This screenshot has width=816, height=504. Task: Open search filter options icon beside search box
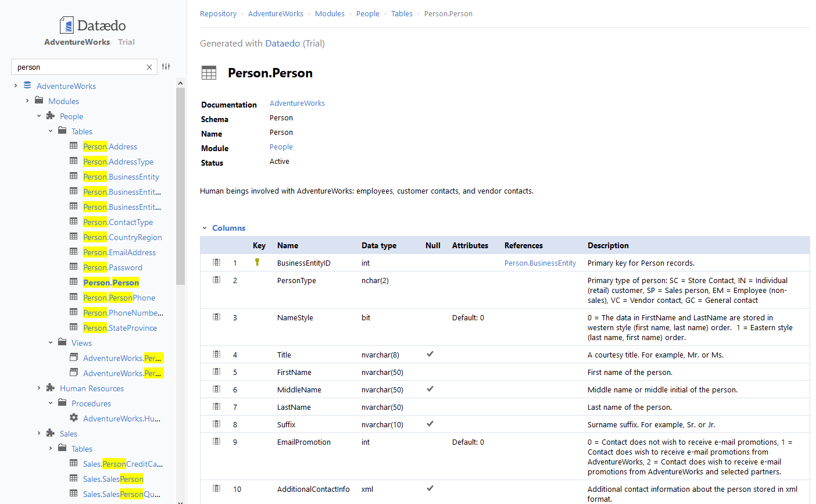tap(166, 67)
